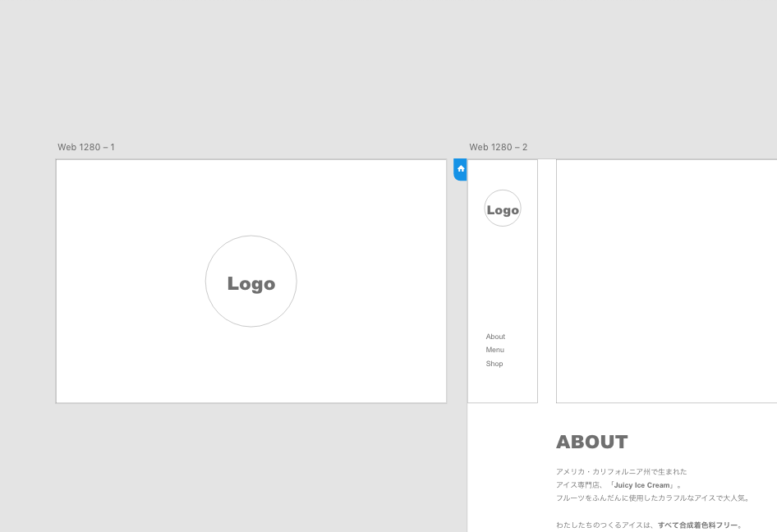Screen dimensions: 777x532
Task: Select the Web 1280 – 2 artboard label
Action: tap(498, 147)
